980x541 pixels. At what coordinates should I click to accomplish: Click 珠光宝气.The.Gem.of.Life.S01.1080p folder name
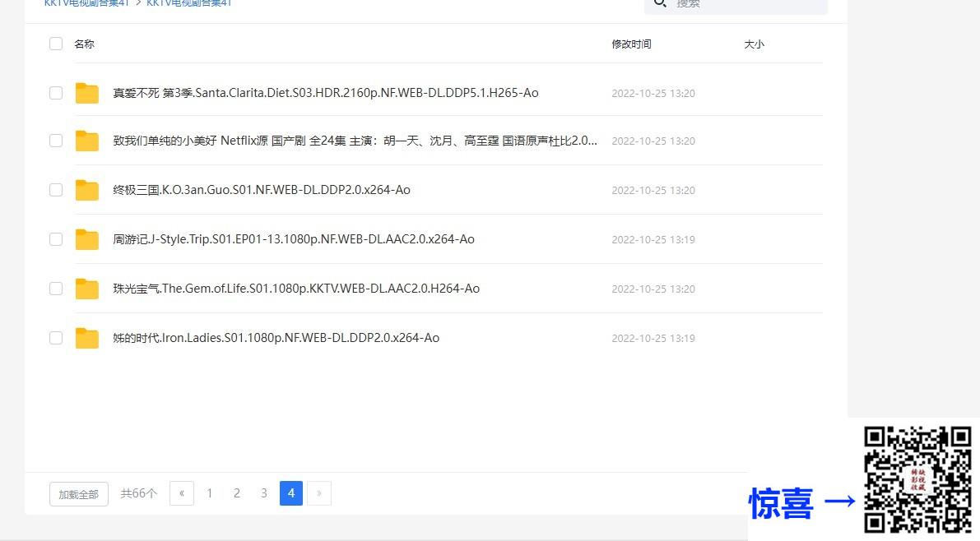click(296, 289)
